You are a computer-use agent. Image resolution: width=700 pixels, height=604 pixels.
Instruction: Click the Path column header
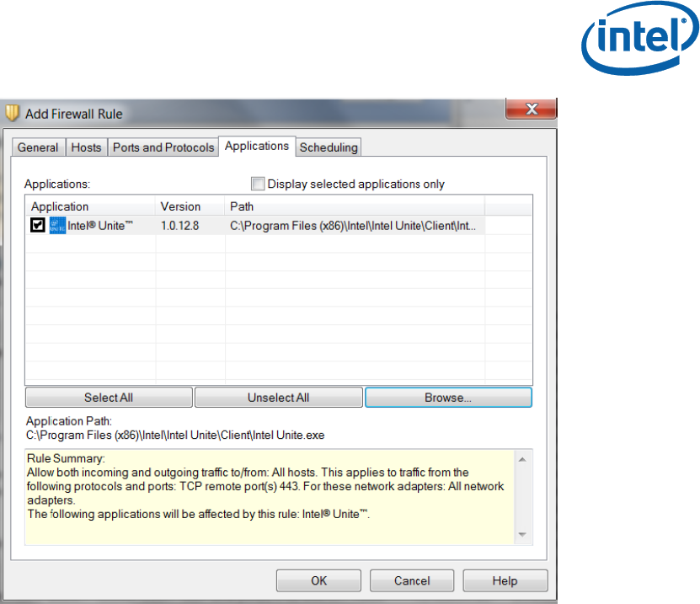pyautogui.click(x=355, y=206)
